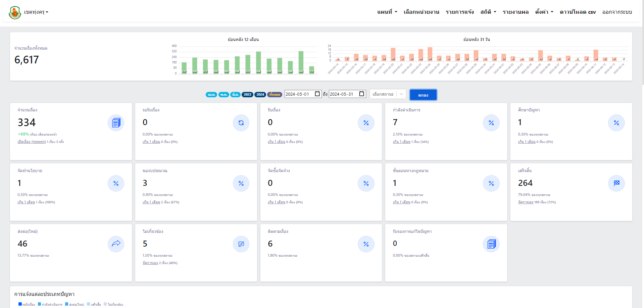
Task: Click จัดการเอง link under เสร็จสิ้น
Action: click(526, 202)
